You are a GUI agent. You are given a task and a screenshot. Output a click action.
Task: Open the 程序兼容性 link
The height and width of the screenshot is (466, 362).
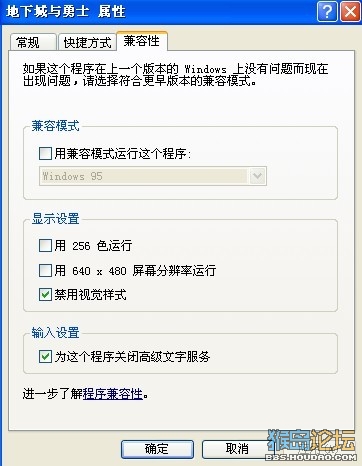point(113,394)
